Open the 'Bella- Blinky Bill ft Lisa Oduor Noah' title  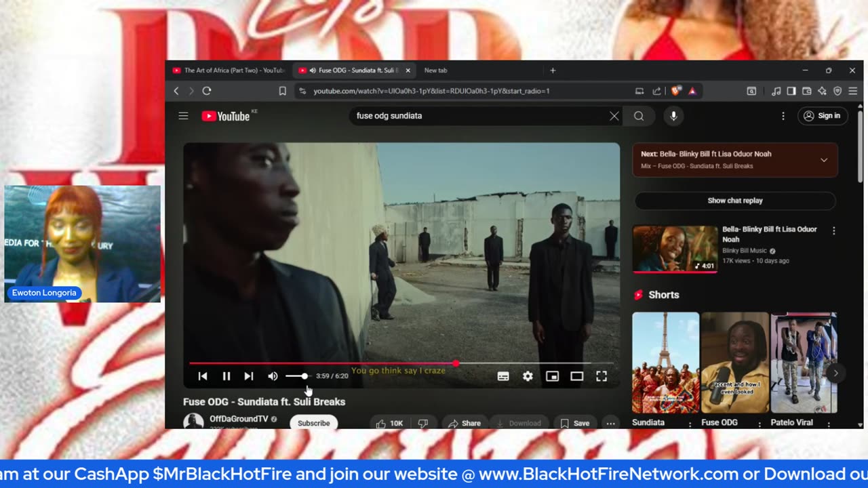[770, 234]
